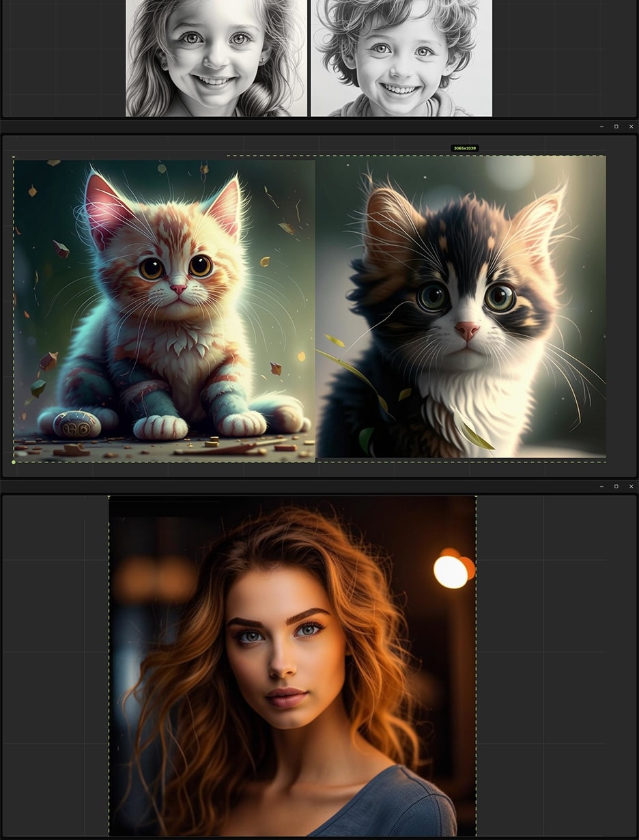Click the green handle at the kitten selection's corner
The width and height of the screenshot is (639, 840).
click(14, 462)
